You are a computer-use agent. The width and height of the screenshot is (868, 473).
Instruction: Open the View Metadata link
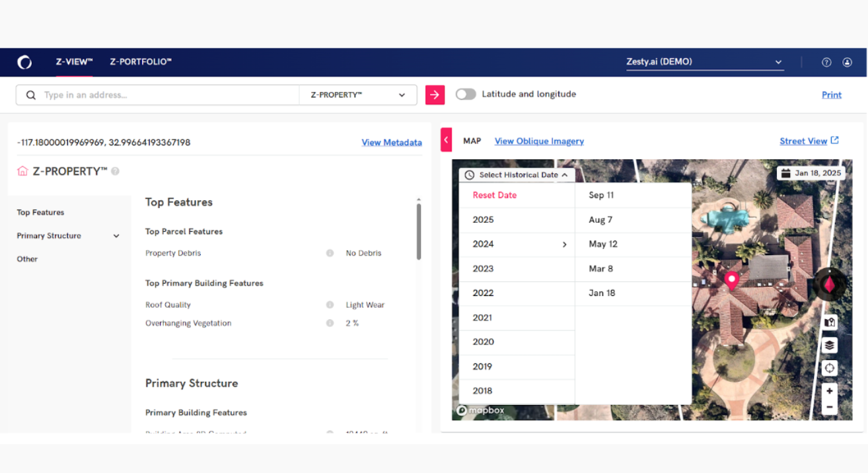pyautogui.click(x=392, y=143)
